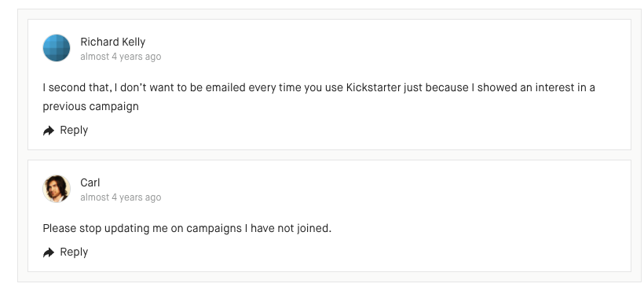The image size is (644, 302).
Task: Click the word 'Kickstarter' in Richard's comment
Action: 373,87
